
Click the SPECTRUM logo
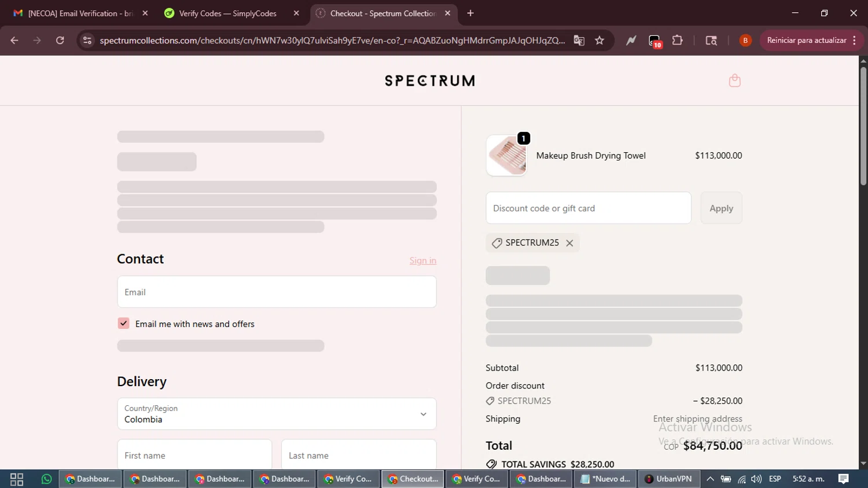tap(429, 80)
